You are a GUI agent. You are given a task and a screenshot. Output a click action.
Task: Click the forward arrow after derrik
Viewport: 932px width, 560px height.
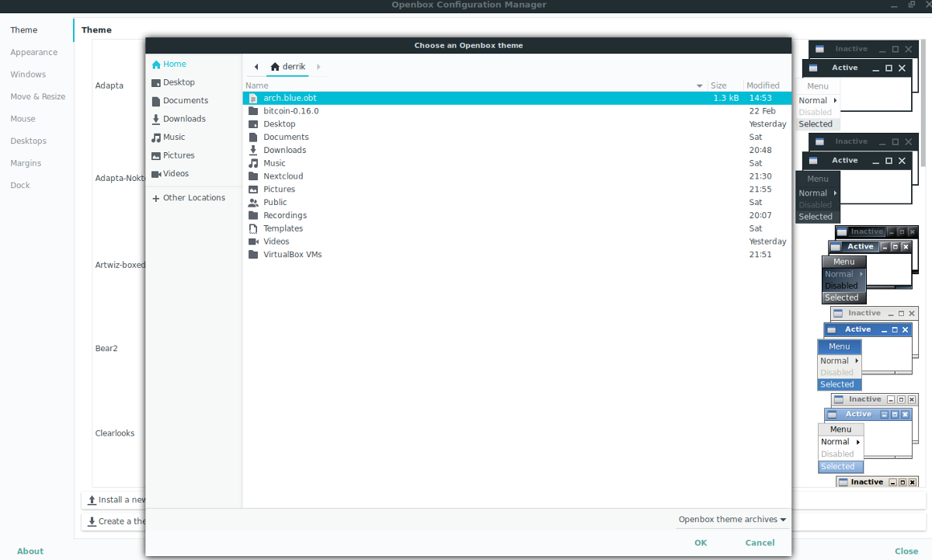point(318,67)
